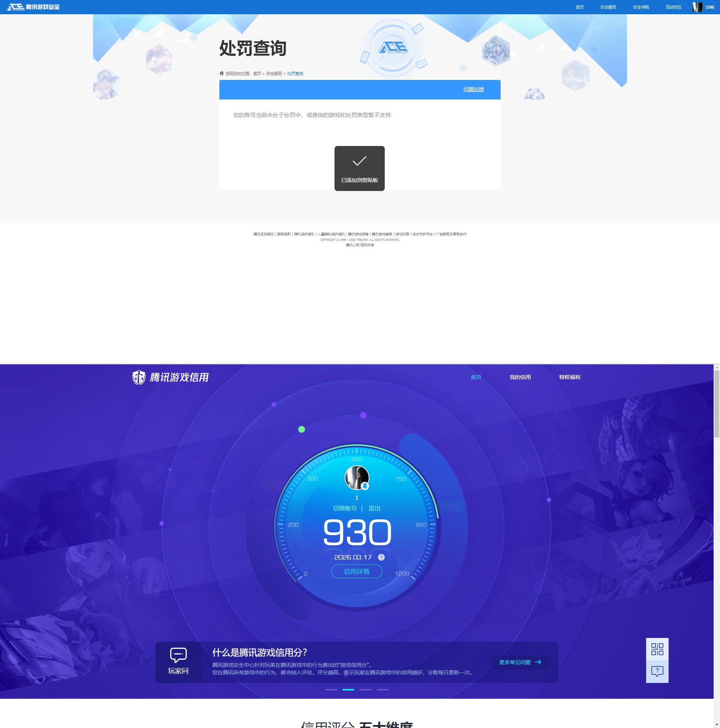Open the 服务条款 footer link
This screenshot has width=720, height=728.
283,234
